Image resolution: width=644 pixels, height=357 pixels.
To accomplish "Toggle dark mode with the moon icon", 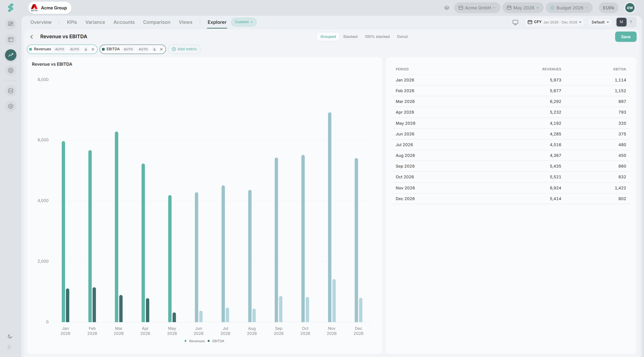I will [x=10, y=337].
